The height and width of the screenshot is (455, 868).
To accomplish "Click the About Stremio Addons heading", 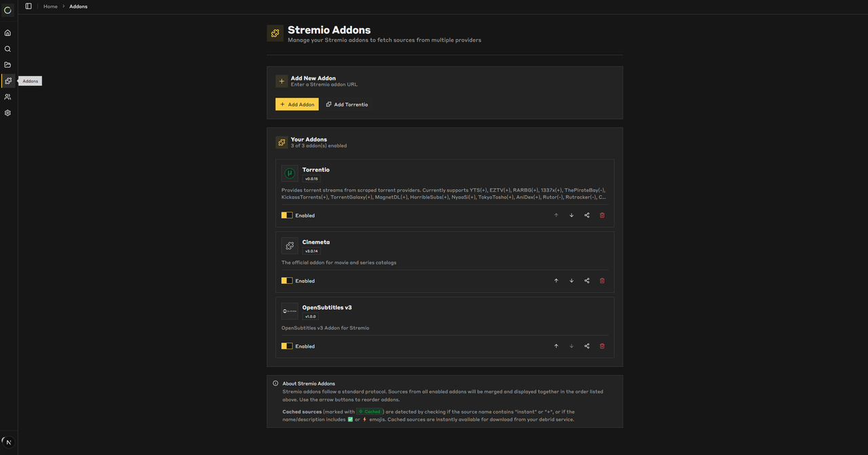I will [x=309, y=383].
